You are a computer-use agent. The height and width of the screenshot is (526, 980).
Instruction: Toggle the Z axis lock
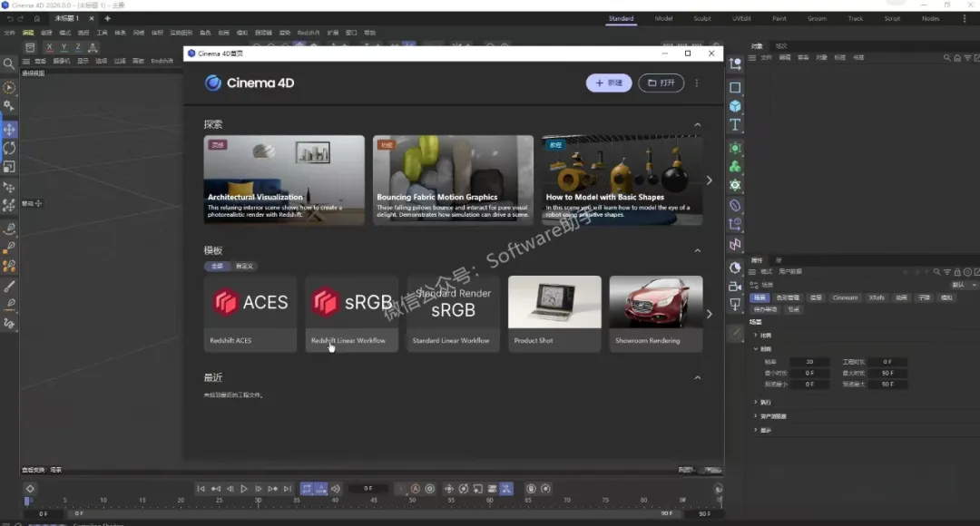[77, 47]
